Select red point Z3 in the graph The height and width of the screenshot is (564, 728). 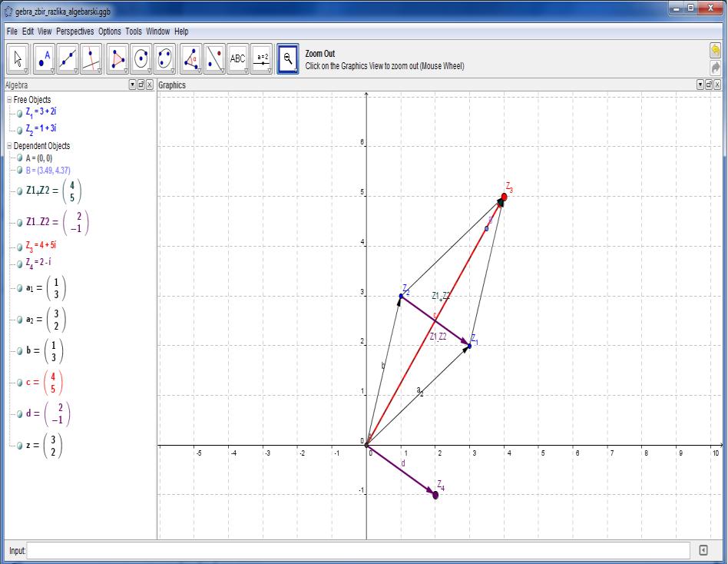point(505,197)
